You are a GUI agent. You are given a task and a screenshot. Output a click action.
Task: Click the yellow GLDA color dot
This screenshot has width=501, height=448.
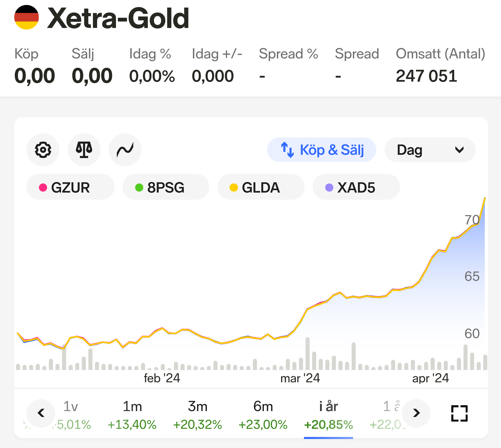[234, 188]
